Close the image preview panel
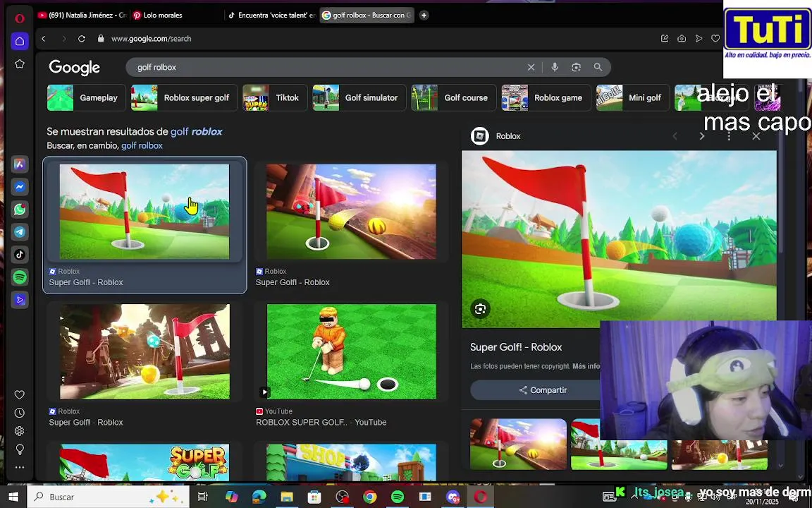Image resolution: width=812 pixels, height=508 pixels. coord(756,135)
